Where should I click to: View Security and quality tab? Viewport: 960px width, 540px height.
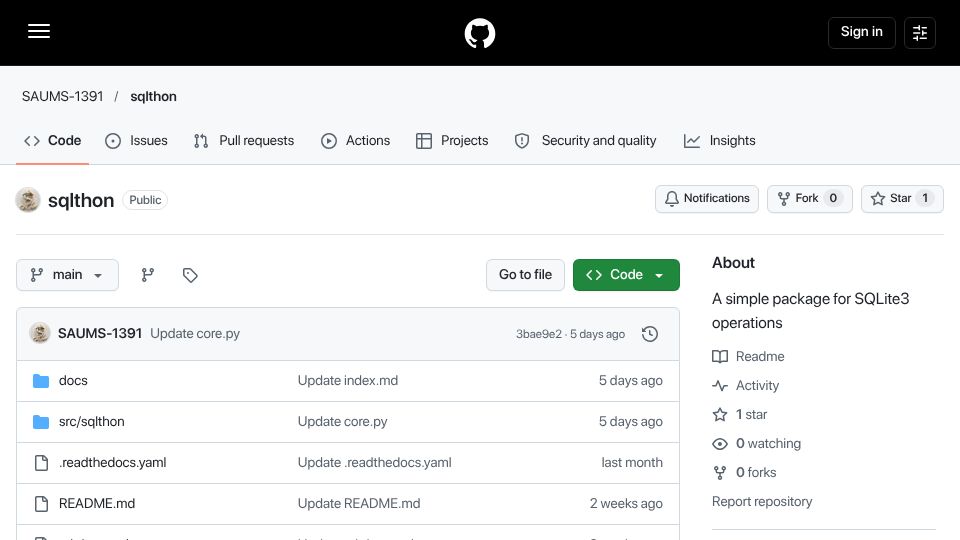click(x=585, y=141)
